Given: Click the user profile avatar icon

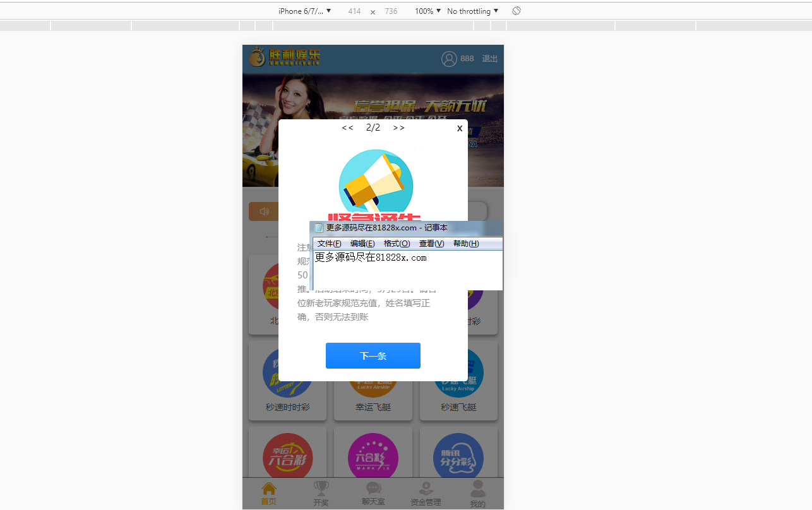Looking at the screenshot, I should [449, 59].
